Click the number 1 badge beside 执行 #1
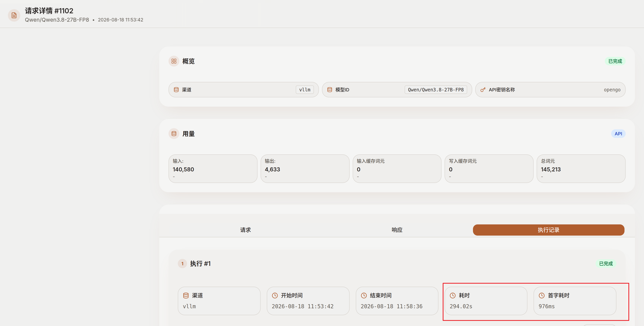The image size is (644, 326). click(182, 264)
